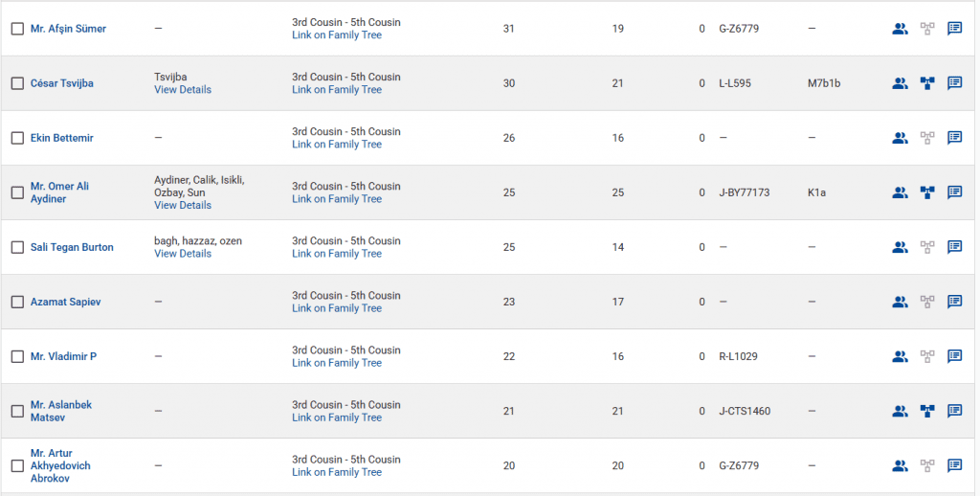
Task: Mark Sali Tegan Burton's row checkbox
Action: (x=17, y=247)
